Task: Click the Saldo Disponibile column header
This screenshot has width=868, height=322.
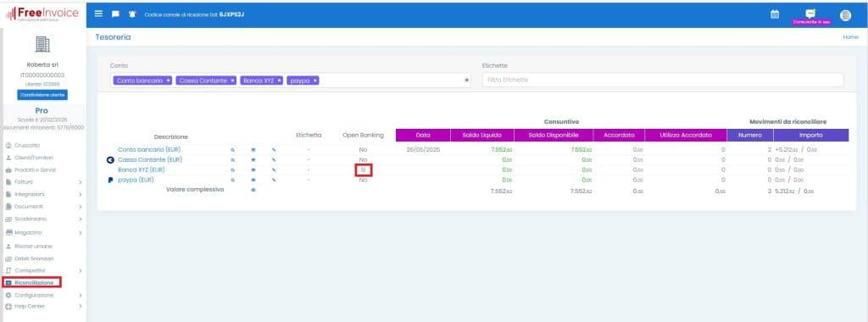Action: click(554, 135)
